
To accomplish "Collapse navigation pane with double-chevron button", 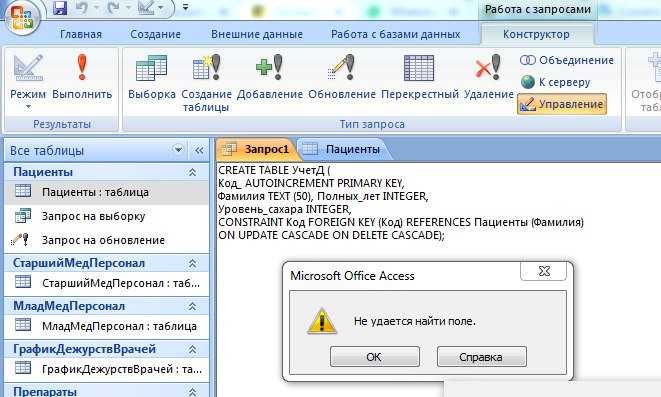I will coord(199,150).
